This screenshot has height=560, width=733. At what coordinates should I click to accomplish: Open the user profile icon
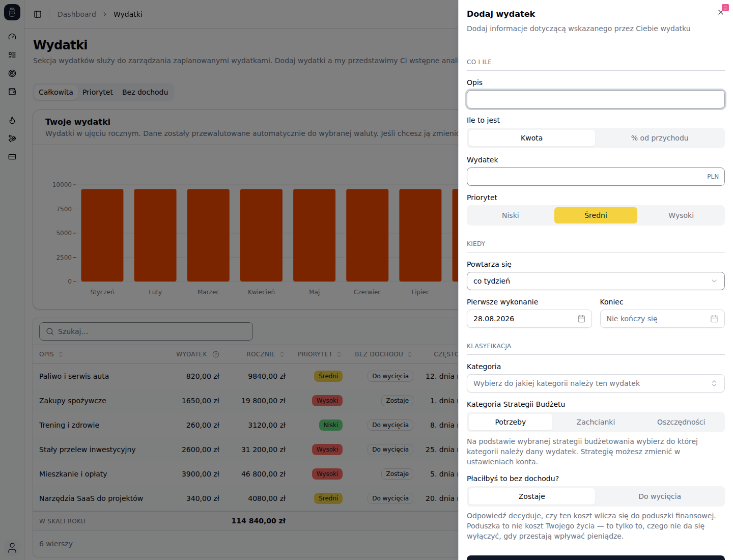pyautogui.click(x=12, y=548)
